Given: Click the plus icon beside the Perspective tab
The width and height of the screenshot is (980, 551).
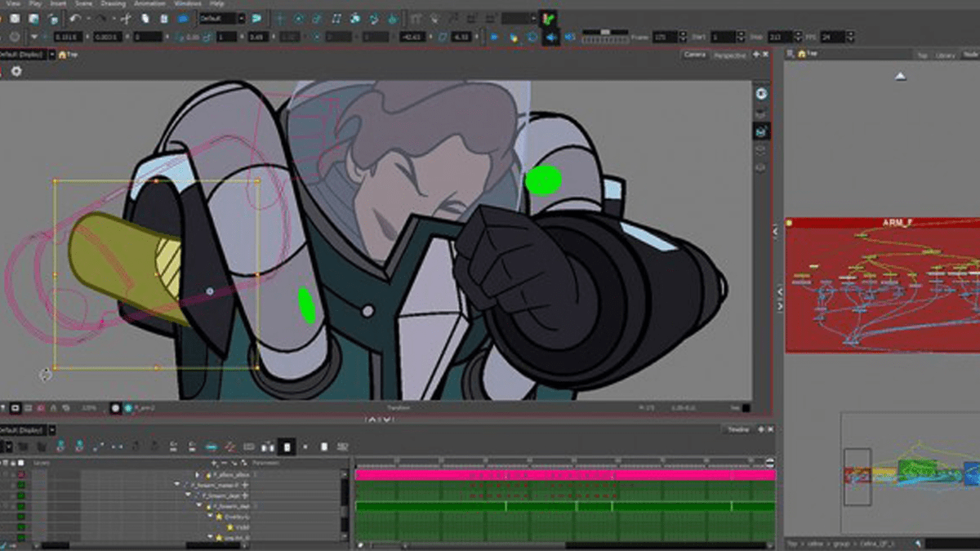Looking at the screenshot, I should pos(755,55).
